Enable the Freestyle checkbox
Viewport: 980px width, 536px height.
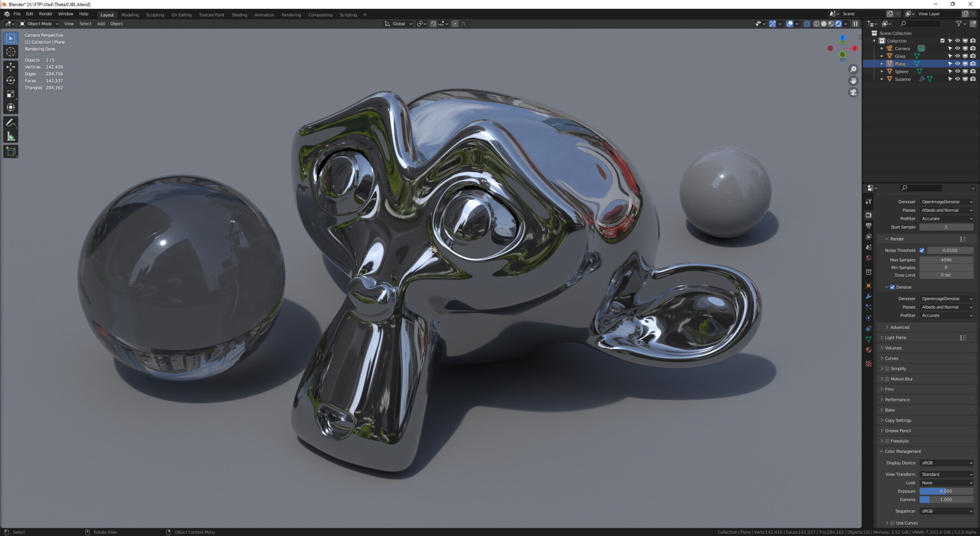tap(887, 441)
